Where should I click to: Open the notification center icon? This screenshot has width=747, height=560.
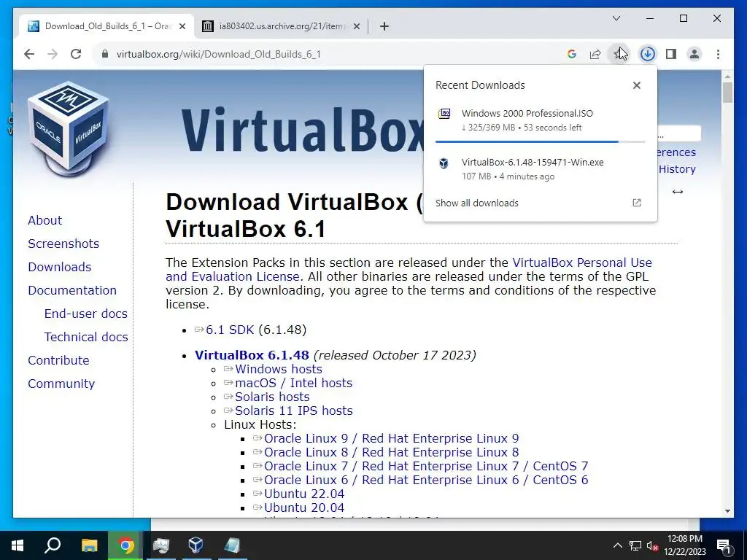coord(724,545)
